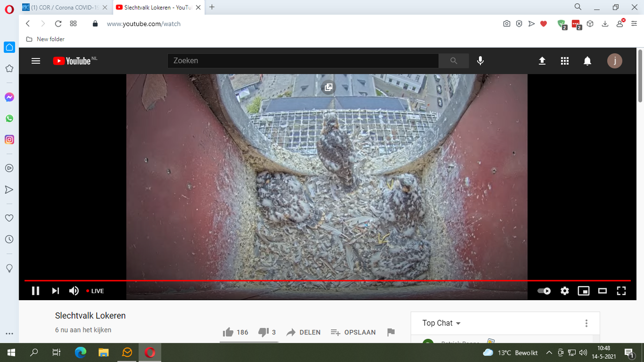Open WhatsApp in sidebar
The width and height of the screenshot is (644, 362).
tap(9, 119)
